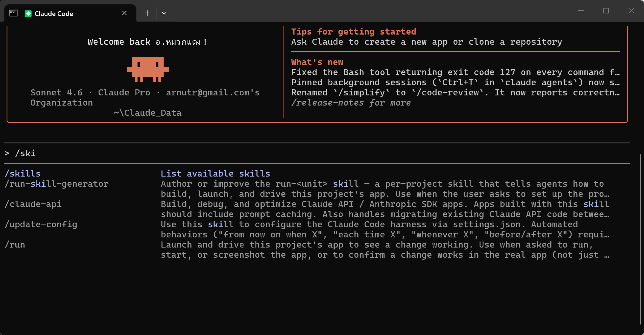Click the "Author or improve the run-<unit>" description

click(x=385, y=189)
